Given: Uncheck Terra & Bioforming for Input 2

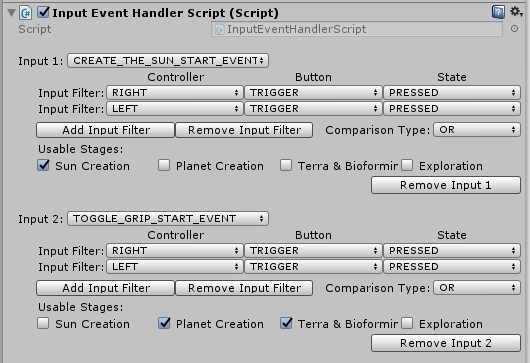Looking at the screenshot, I should coord(286,323).
